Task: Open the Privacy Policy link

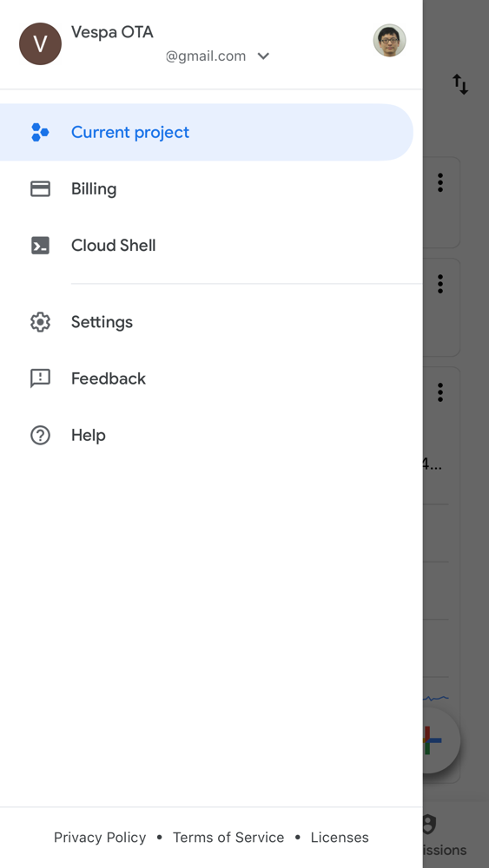Action: click(100, 838)
